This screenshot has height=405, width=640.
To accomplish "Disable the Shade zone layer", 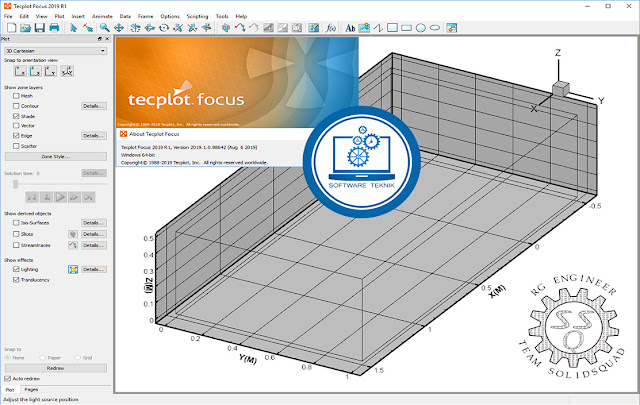I will 16,116.
